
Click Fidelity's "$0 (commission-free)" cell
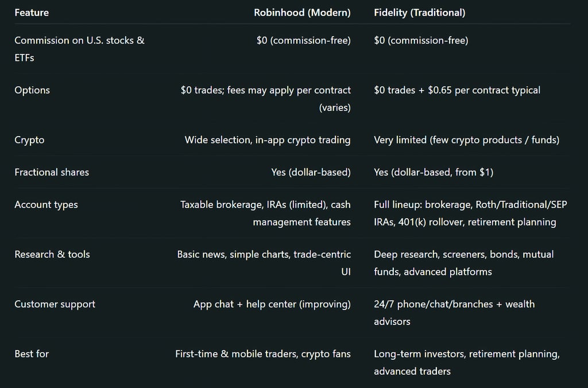pyautogui.click(x=421, y=40)
